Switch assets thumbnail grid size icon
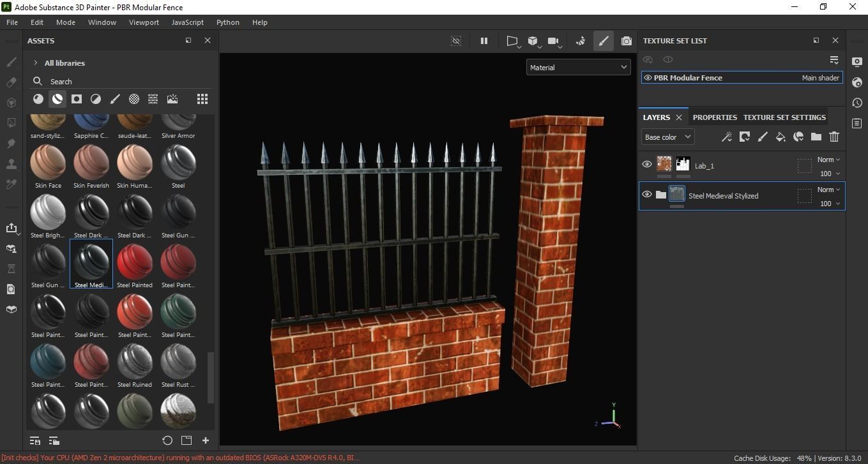868x464 pixels. (202, 99)
